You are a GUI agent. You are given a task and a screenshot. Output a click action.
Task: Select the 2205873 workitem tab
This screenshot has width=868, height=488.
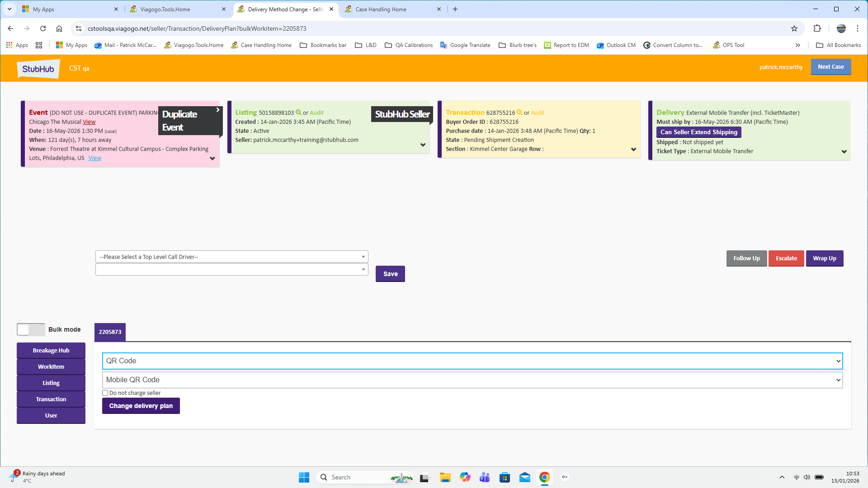pyautogui.click(x=110, y=332)
